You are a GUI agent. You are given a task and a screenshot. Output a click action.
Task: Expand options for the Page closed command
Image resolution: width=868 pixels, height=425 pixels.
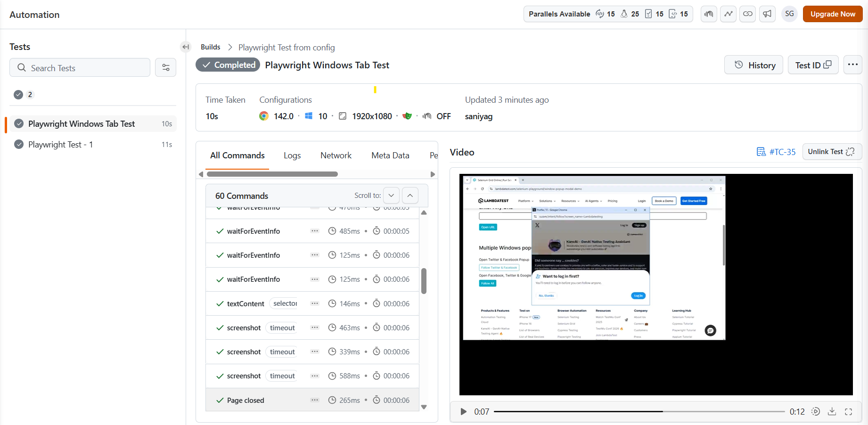click(314, 400)
